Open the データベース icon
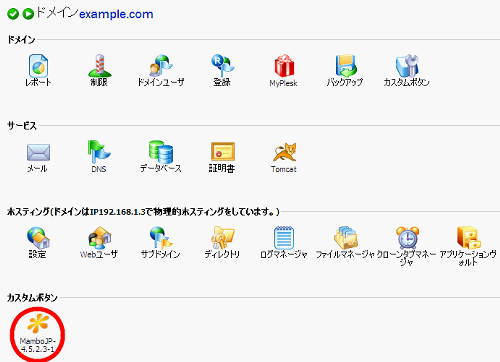Image resolution: width=500 pixels, height=362 pixels. click(161, 152)
